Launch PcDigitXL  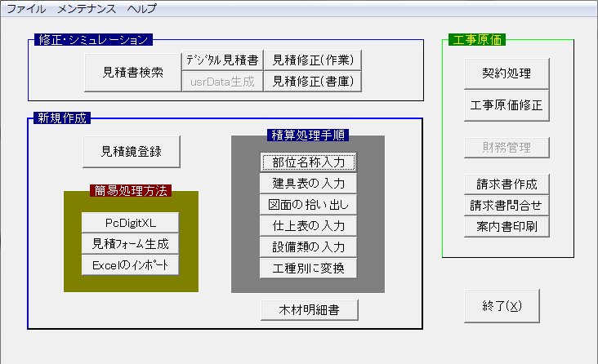click(131, 223)
